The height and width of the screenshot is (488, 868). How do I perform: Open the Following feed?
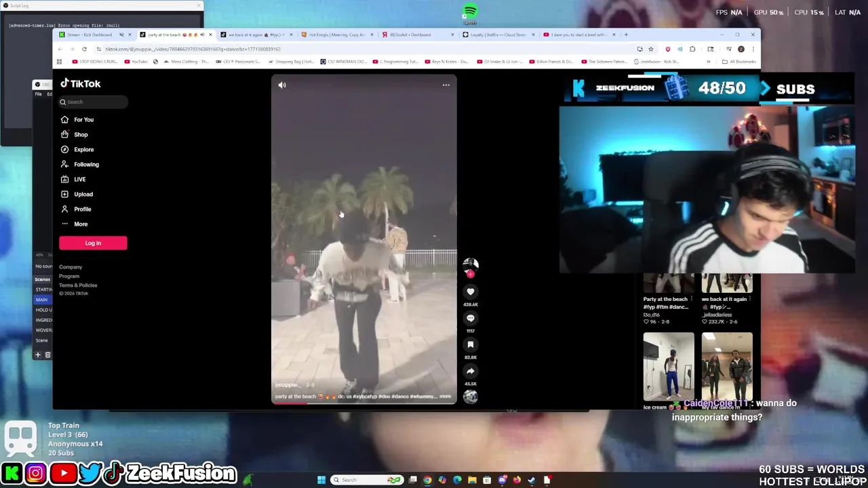(x=80, y=164)
